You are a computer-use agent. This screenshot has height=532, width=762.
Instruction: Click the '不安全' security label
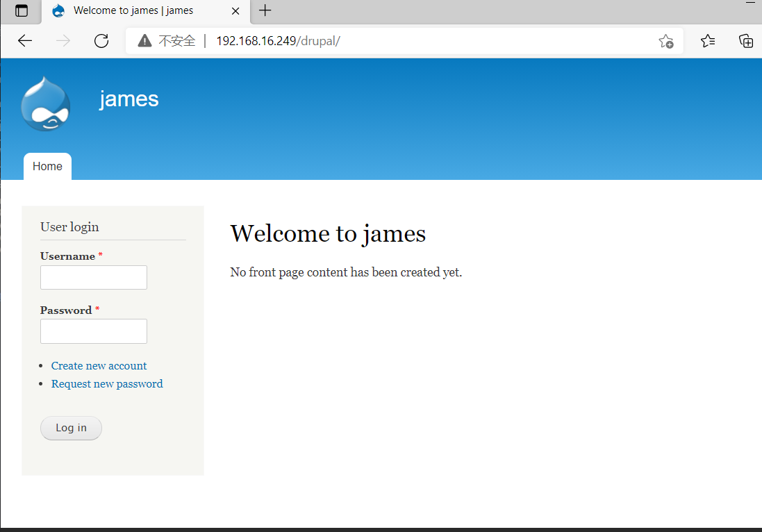pyautogui.click(x=177, y=41)
